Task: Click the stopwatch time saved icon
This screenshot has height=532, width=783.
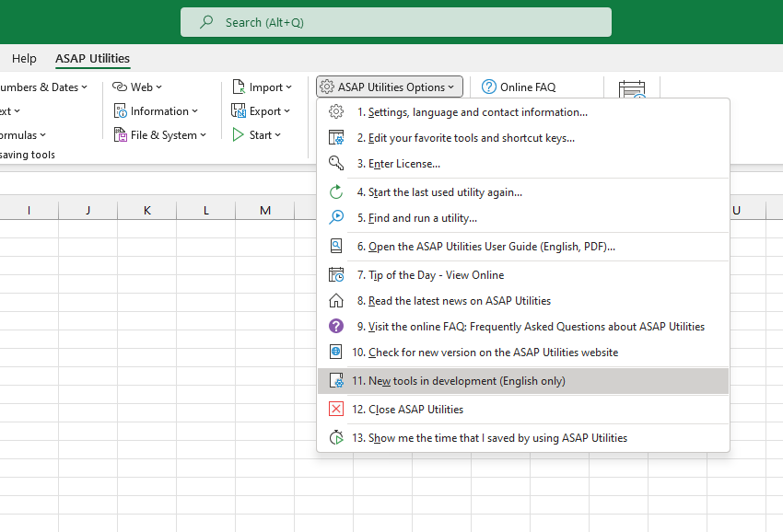Action: pos(336,438)
